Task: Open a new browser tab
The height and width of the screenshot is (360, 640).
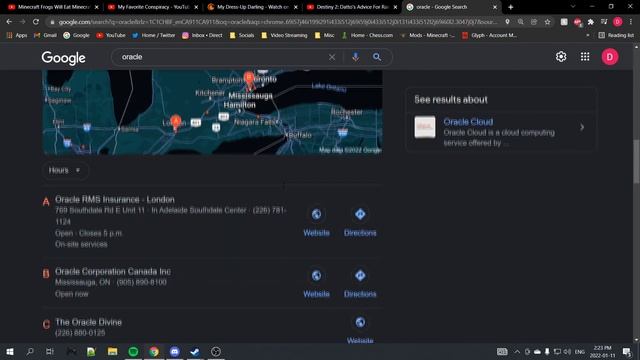Action: pyautogui.click(x=511, y=7)
